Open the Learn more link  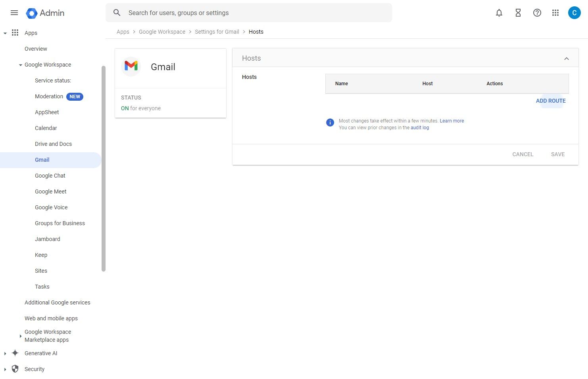point(452,121)
